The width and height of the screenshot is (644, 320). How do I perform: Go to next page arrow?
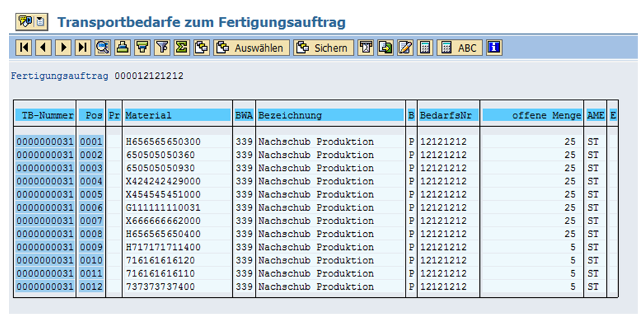coord(63,48)
